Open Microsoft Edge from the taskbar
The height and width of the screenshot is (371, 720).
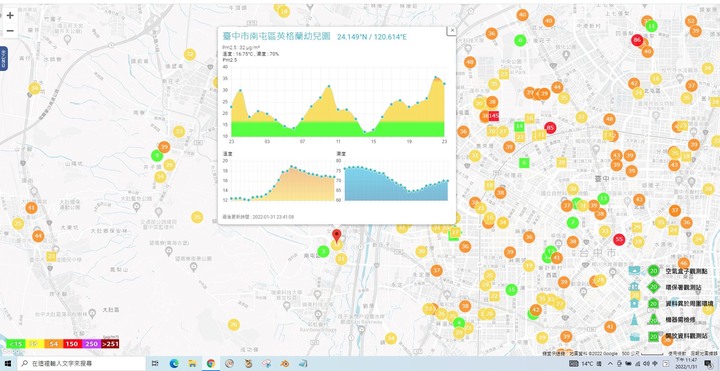(174, 364)
